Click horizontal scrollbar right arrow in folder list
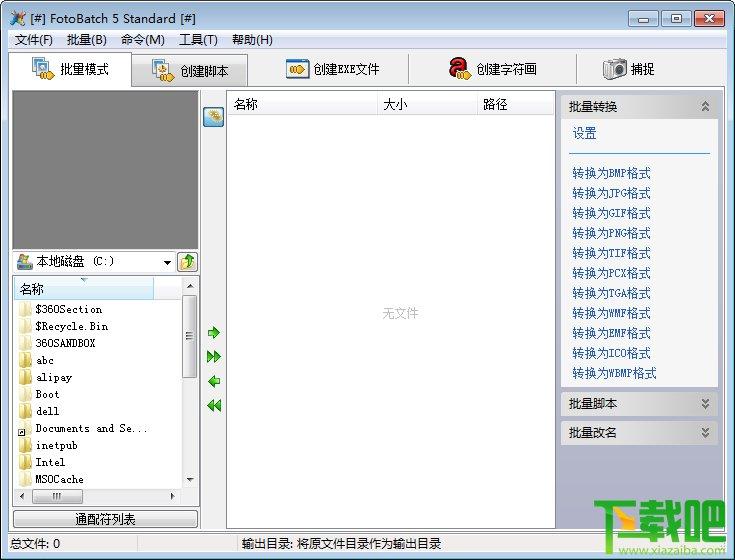The image size is (735, 560). tap(172, 496)
